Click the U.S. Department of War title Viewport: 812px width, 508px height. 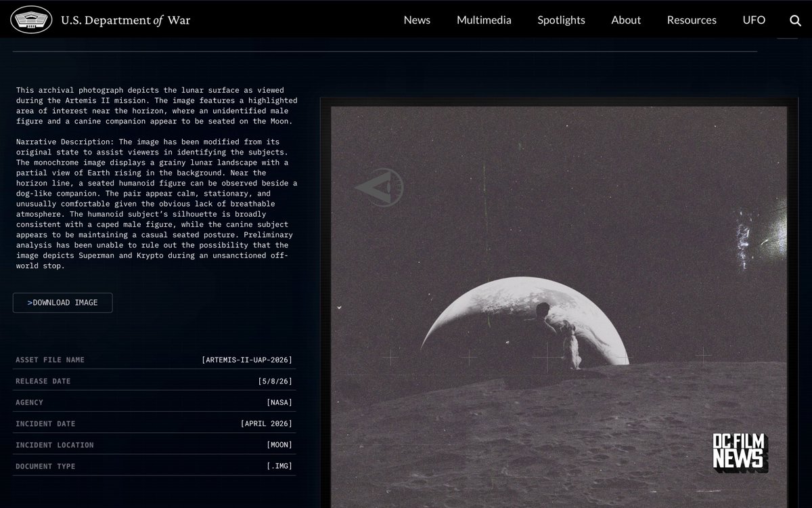[x=126, y=20]
